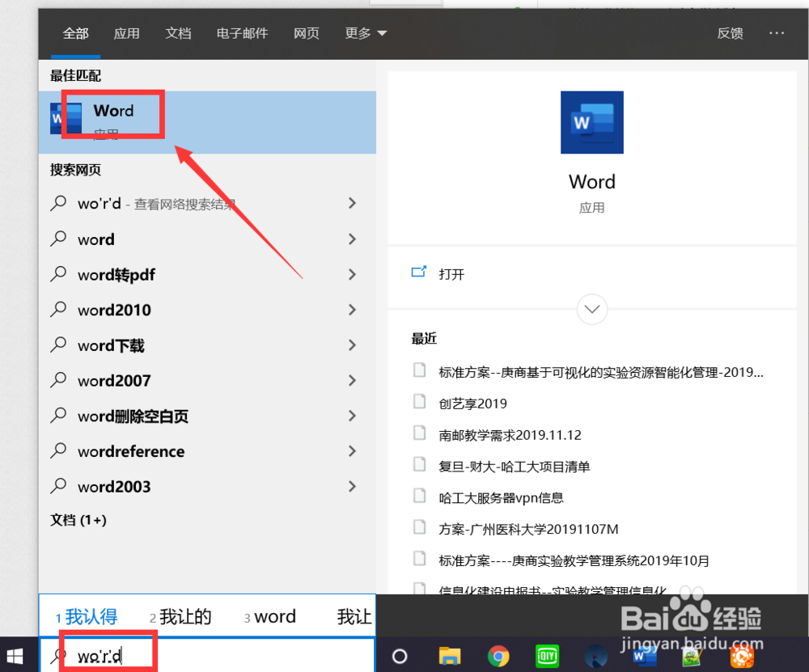Open the overflow menu at top right
This screenshot has height=672, width=809.
[x=777, y=34]
